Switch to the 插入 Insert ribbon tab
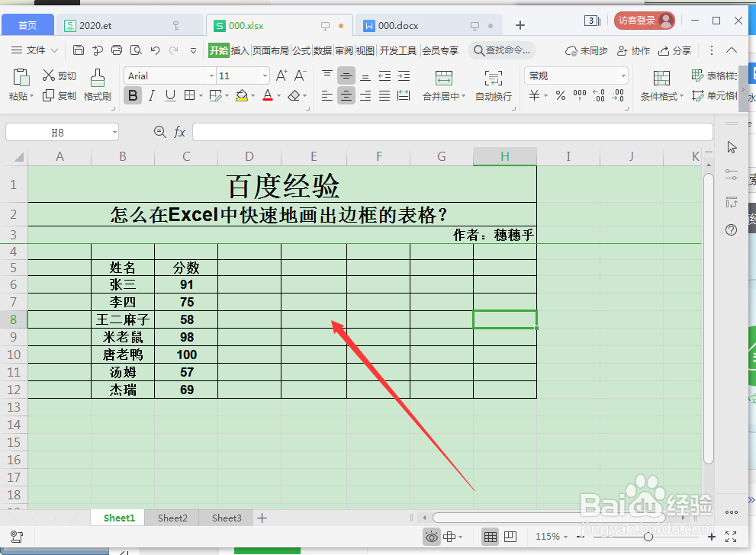Image resolution: width=756 pixels, height=555 pixels. [240, 50]
